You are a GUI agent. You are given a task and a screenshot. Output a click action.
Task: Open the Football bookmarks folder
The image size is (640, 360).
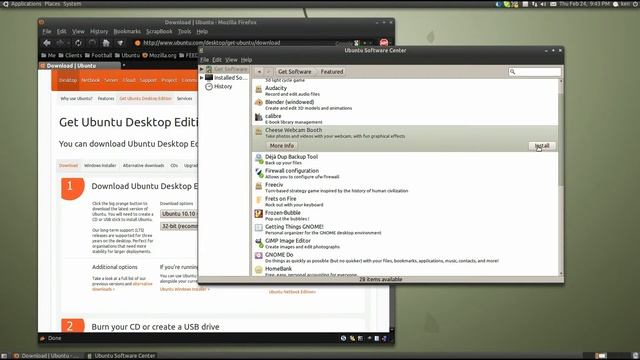(98, 56)
